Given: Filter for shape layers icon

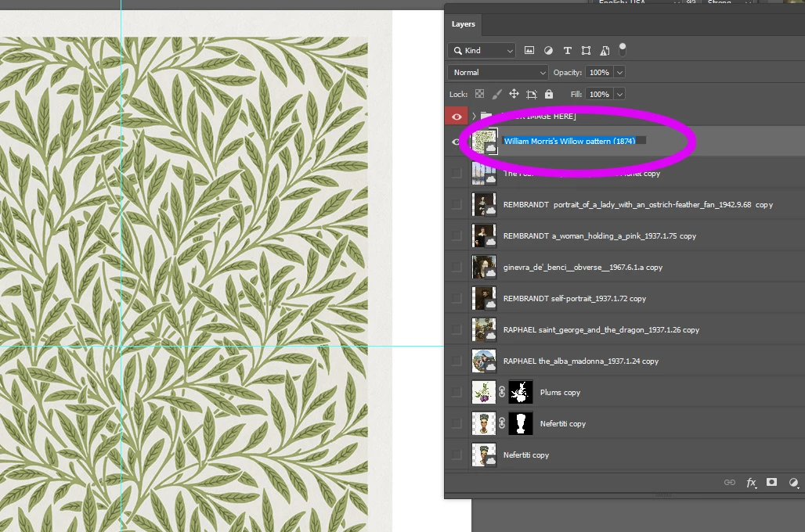Looking at the screenshot, I should pyautogui.click(x=586, y=50).
